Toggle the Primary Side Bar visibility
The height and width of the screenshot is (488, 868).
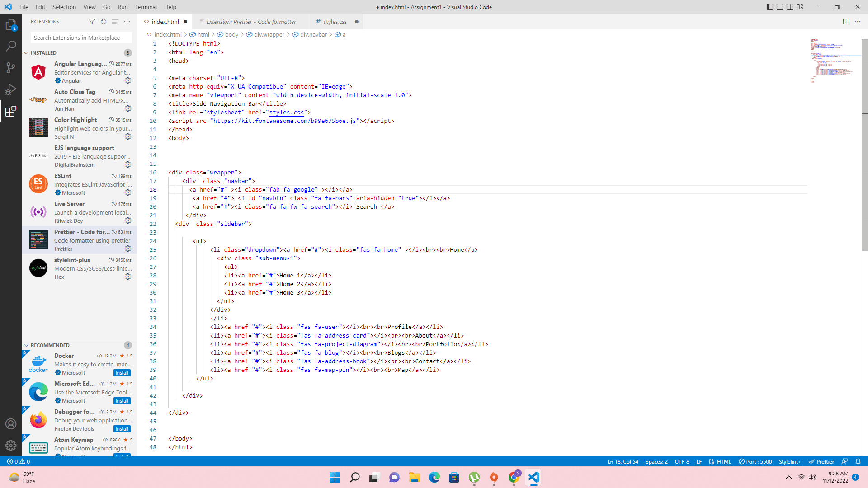point(769,7)
